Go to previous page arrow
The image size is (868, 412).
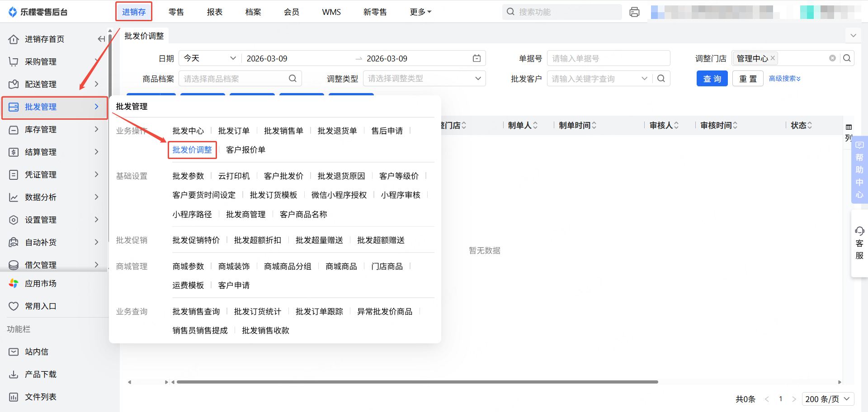pyautogui.click(x=767, y=399)
